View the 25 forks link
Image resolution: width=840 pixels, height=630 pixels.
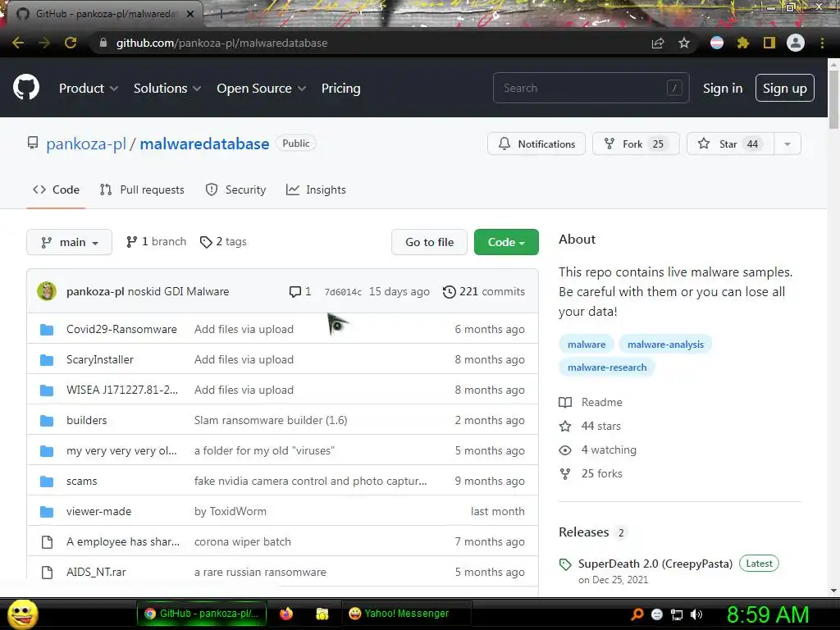(591, 473)
